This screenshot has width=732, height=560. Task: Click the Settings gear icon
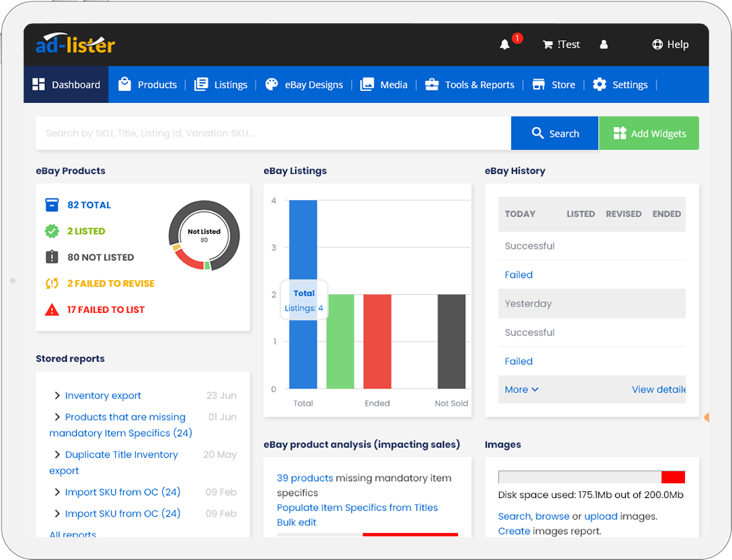point(598,84)
